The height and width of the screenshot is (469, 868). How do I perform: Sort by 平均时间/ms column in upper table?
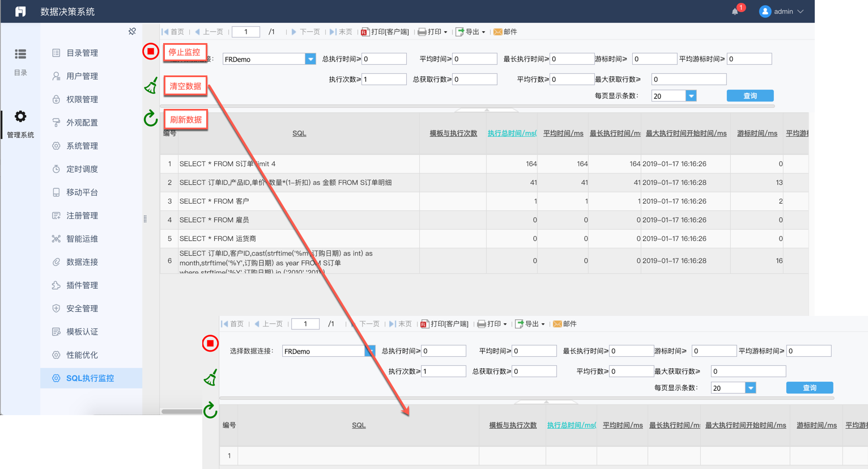pos(563,133)
